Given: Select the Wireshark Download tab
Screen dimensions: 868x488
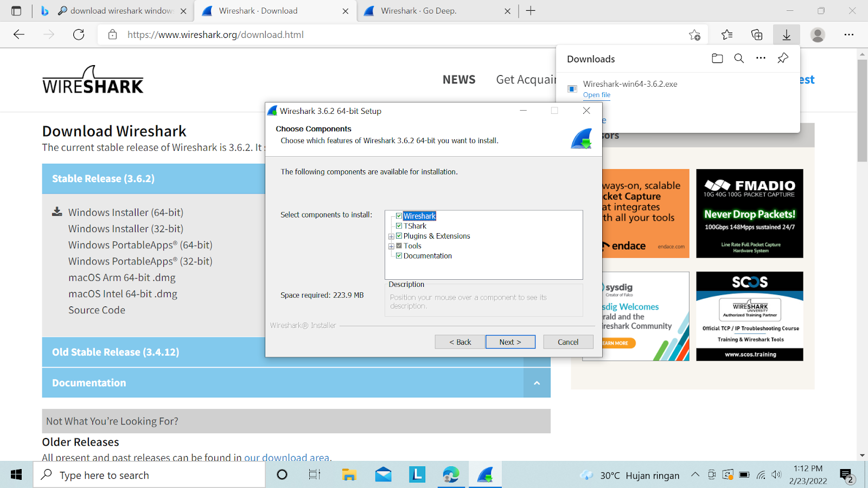Looking at the screenshot, I should coord(274,11).
